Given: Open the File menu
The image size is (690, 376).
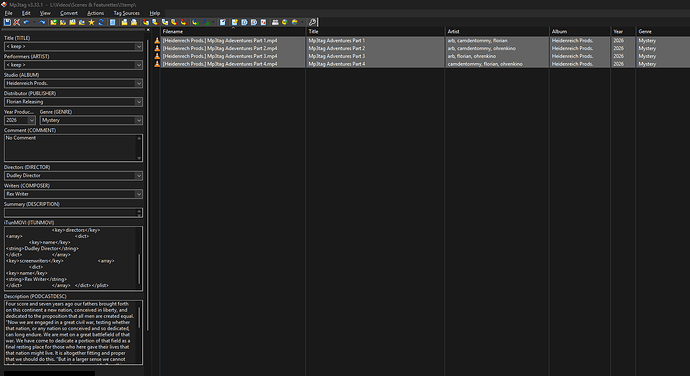Looking at the screenshot, I should 8,13.
